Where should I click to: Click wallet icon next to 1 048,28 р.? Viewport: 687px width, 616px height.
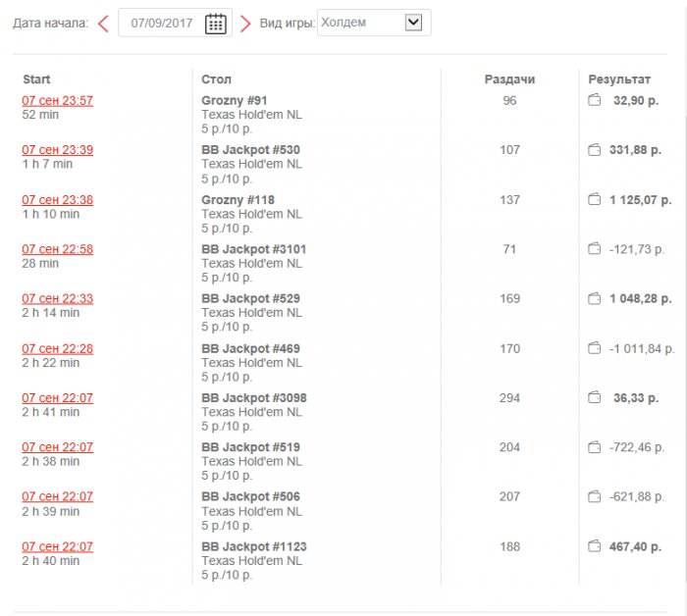tap(594, 298)
